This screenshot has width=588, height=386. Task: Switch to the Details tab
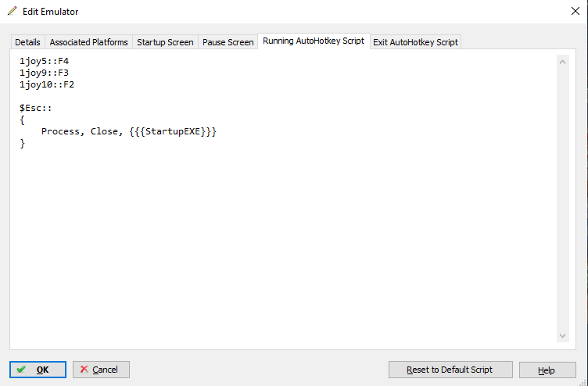point(27,42)
